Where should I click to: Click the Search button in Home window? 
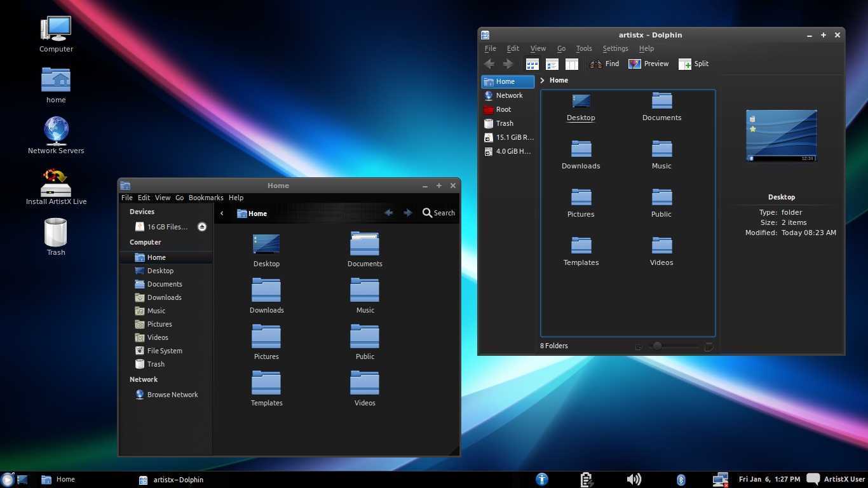(439, 213)
